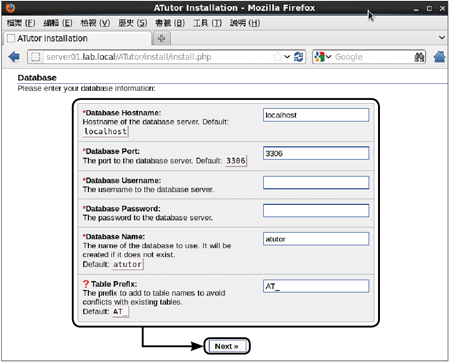Open the 檢視 (V) menu
The height and width of the screenshot is (363, 450).
[95, 23]
